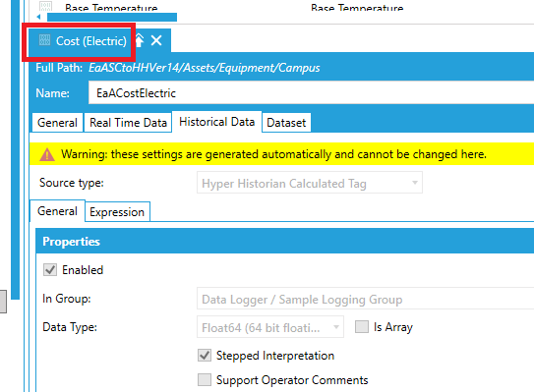Click the Base Temperature row icon
This screenshot has height=392, width=534.
click(45, 6)
